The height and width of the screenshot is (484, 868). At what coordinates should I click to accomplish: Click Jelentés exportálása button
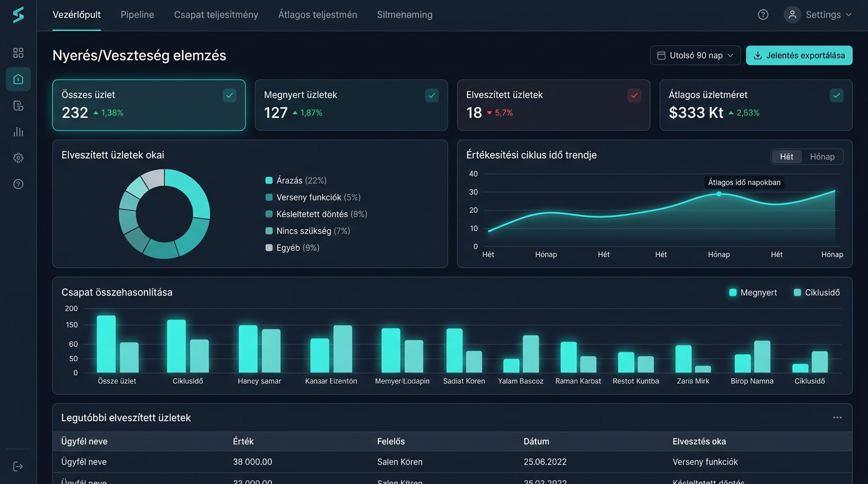click(799, 55)
